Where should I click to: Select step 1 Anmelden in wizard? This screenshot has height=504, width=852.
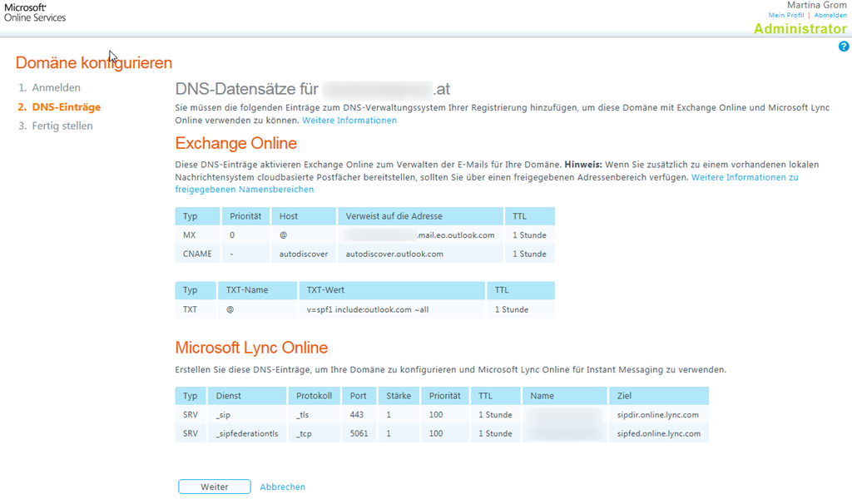coord(56,87)
